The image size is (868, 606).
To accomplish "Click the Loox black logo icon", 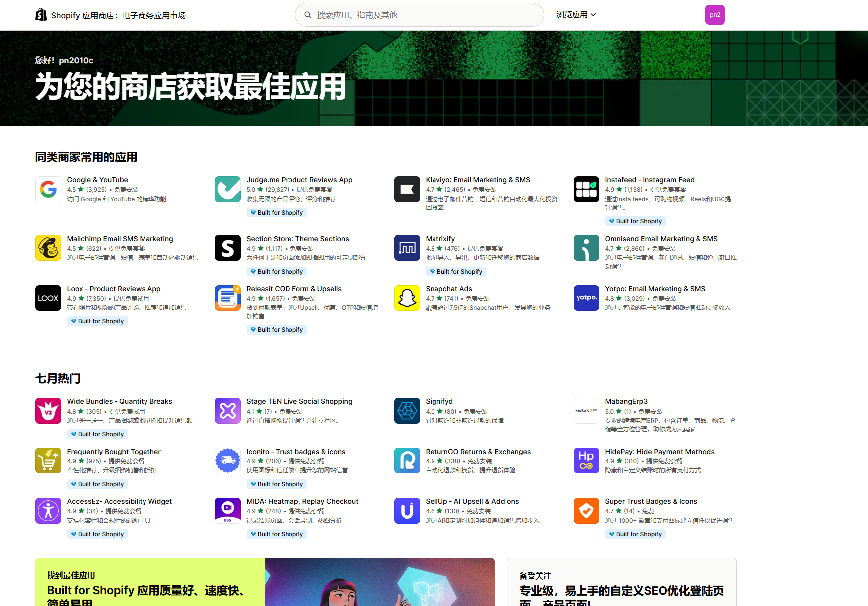I will 48,298.
